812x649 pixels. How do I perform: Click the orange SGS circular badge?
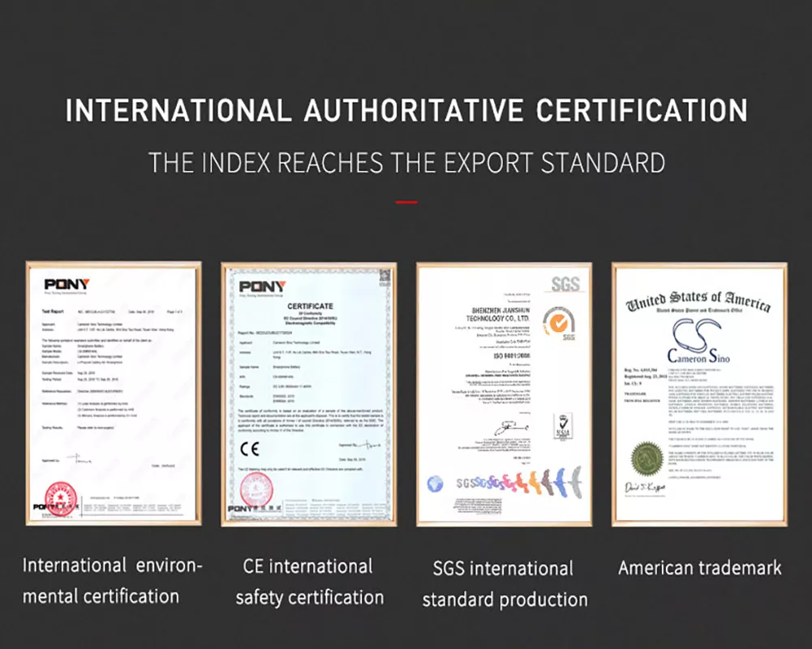tap(558, 320)
